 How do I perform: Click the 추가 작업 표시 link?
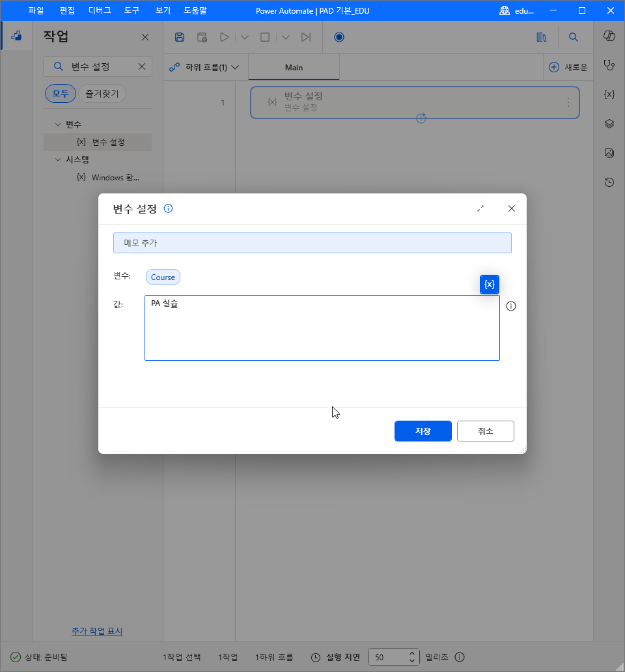tap(97, 631)
